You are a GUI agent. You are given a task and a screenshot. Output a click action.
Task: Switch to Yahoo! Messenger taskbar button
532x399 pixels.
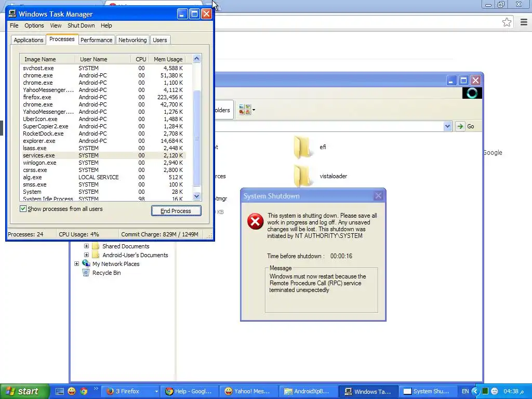point(249,391)
